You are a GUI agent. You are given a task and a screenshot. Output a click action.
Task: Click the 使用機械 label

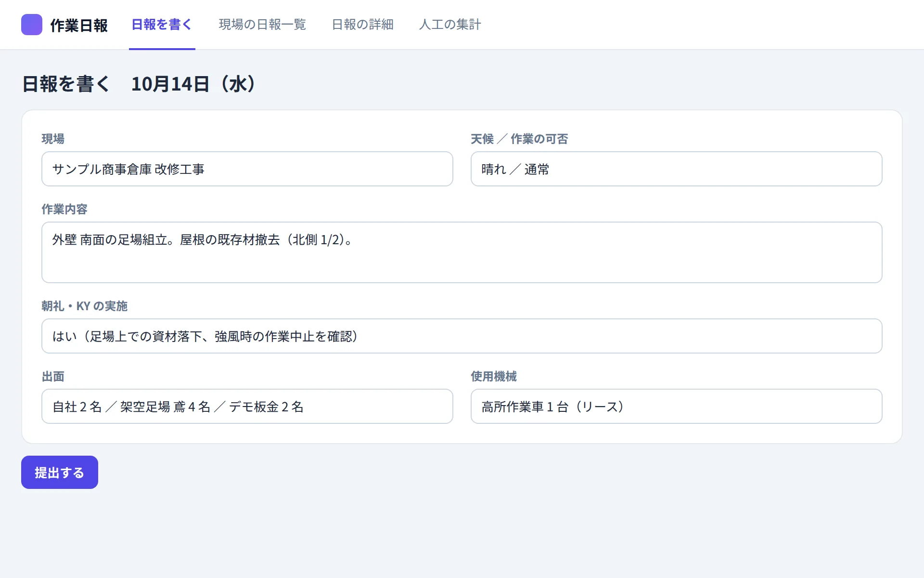pos(494,376)
